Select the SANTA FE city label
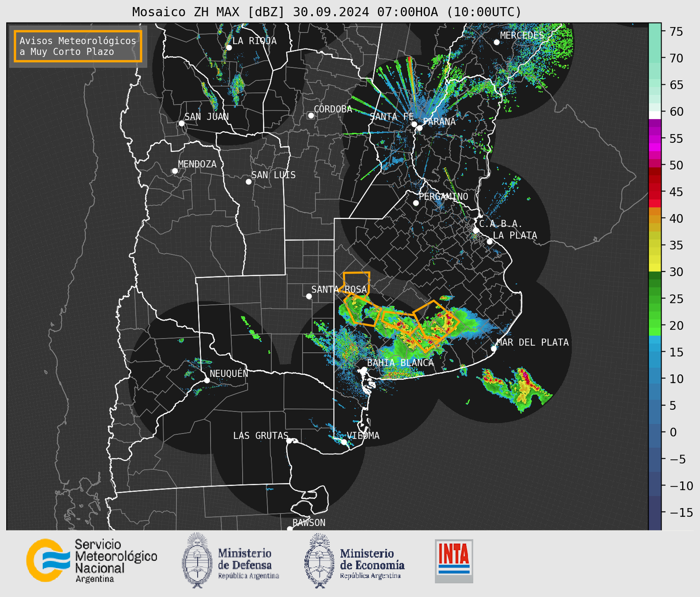The image size is (700, 597). [x=392, y=117]
